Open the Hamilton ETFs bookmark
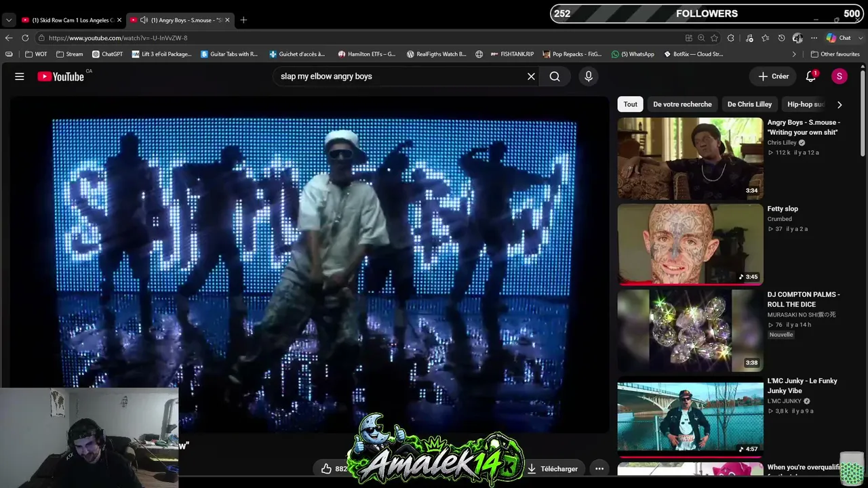This screenshot has width=868, height=488. [x=367, y=54]
